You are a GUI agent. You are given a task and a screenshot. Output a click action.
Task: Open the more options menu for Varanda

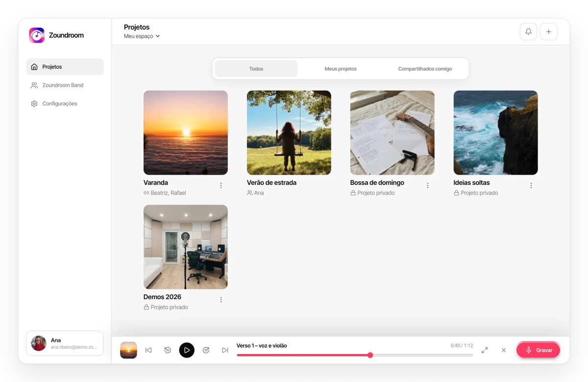(x=221, y=185)
